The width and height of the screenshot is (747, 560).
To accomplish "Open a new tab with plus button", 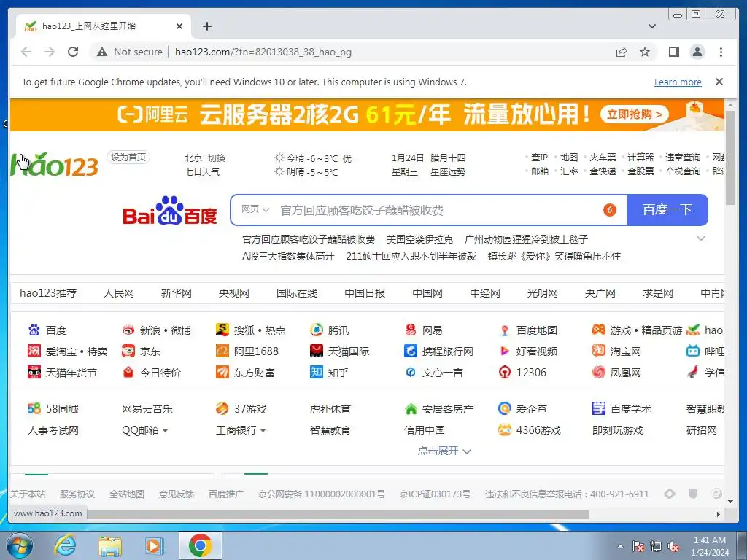I will pyautogui.click(x=206, y=26).
